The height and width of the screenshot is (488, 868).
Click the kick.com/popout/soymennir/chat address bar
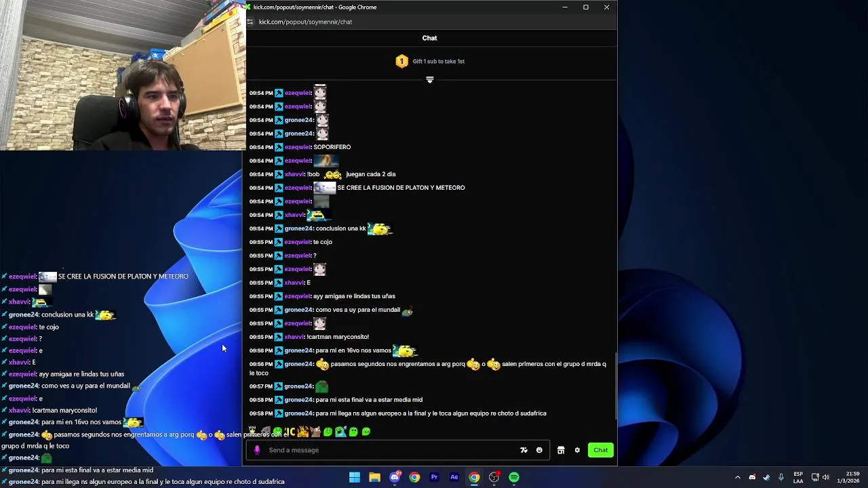click(x=305, y=22)
